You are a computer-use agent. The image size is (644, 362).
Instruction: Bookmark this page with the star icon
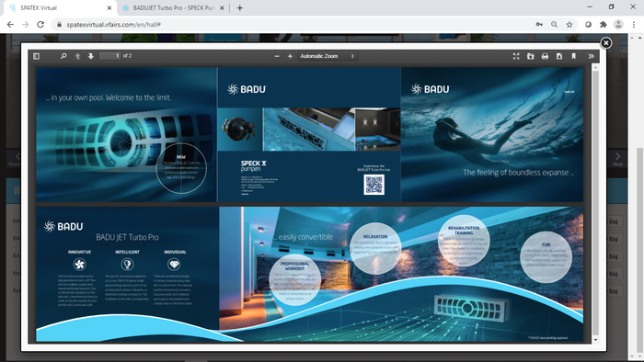(x=569, y=25)
